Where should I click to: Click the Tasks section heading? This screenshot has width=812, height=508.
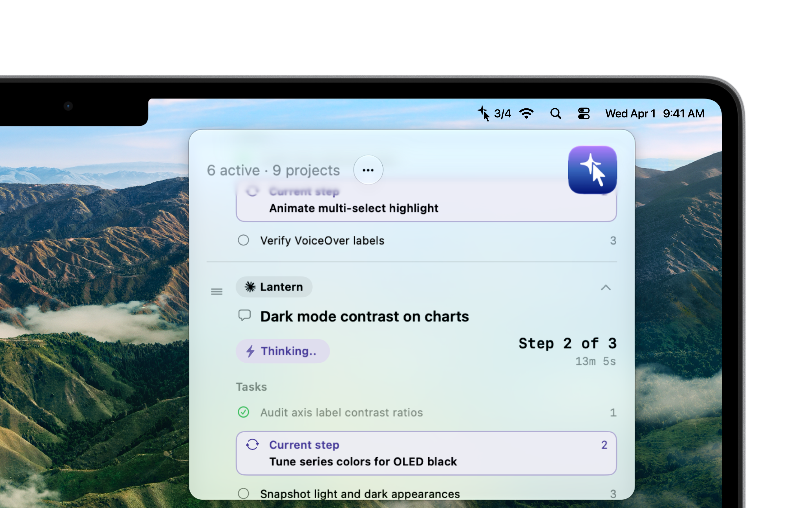(x=251, y=387)
